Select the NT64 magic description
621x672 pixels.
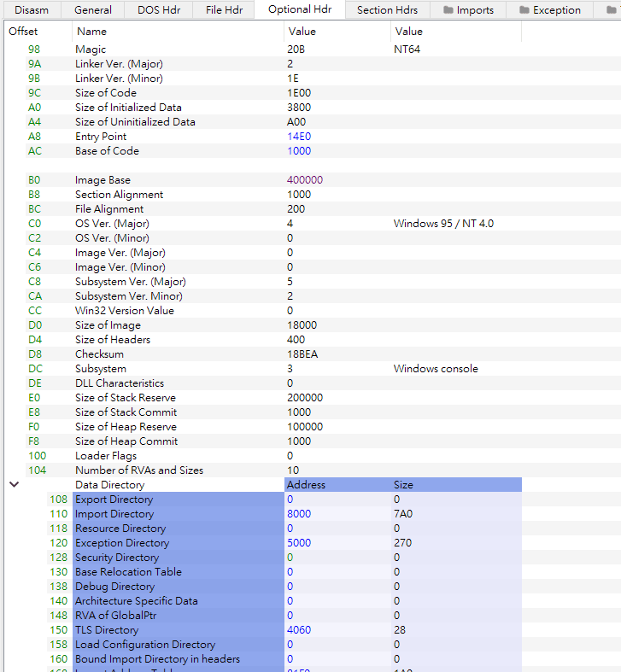point(407,50)
